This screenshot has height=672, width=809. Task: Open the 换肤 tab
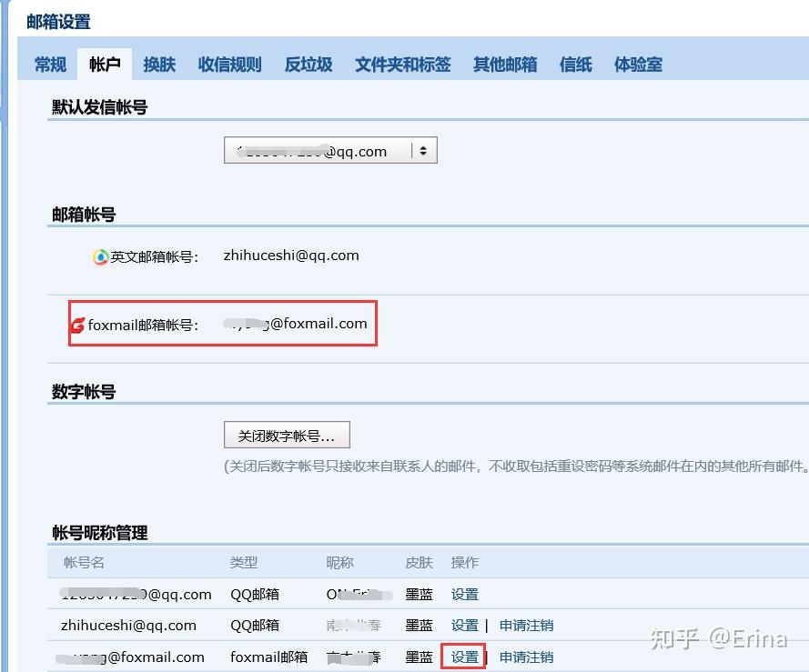pyautogui.click(x=159, y=65)
